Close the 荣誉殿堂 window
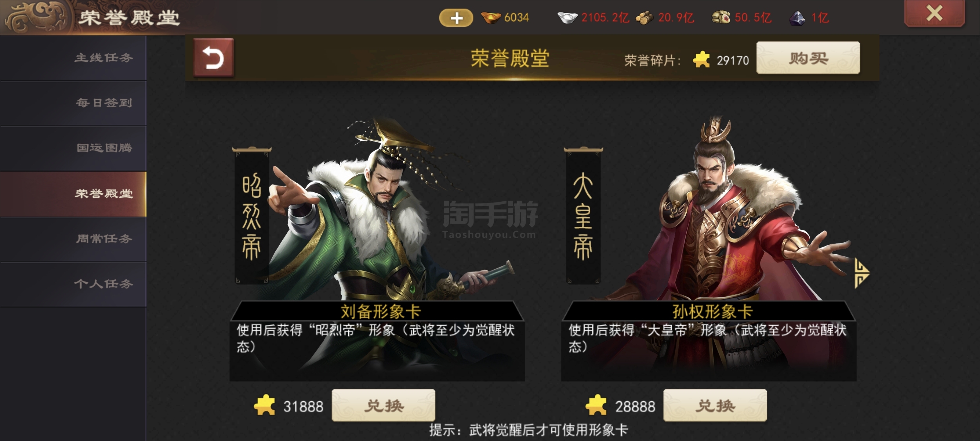The image size is (980, 441). click(x=934, y=13)
